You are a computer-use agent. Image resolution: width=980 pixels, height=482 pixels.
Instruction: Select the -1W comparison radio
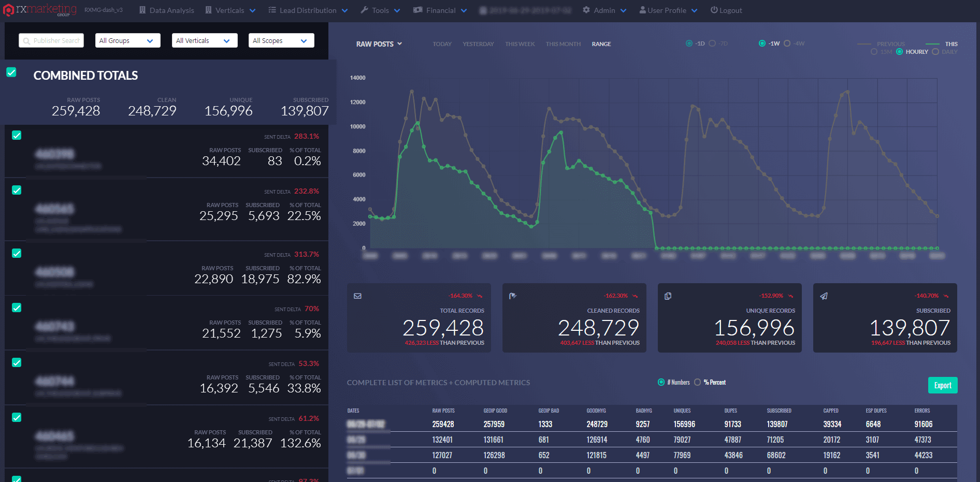(762, 43)
